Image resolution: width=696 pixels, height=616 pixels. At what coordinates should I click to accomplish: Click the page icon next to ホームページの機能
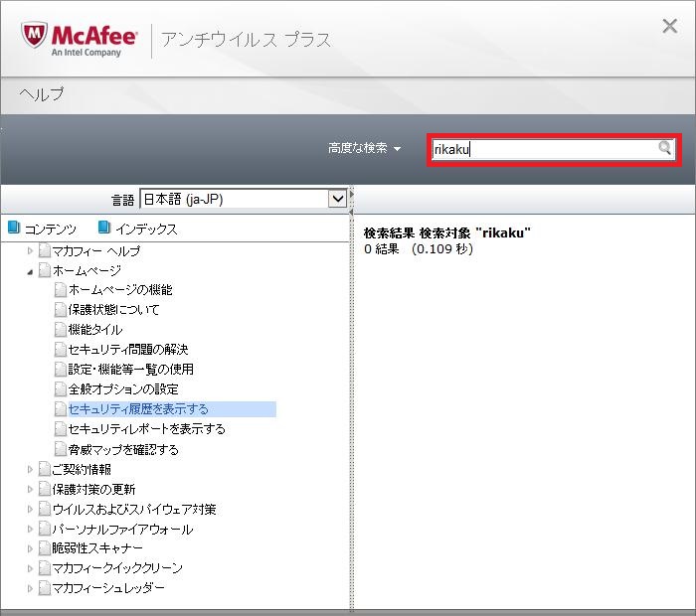tap(61, 290)
